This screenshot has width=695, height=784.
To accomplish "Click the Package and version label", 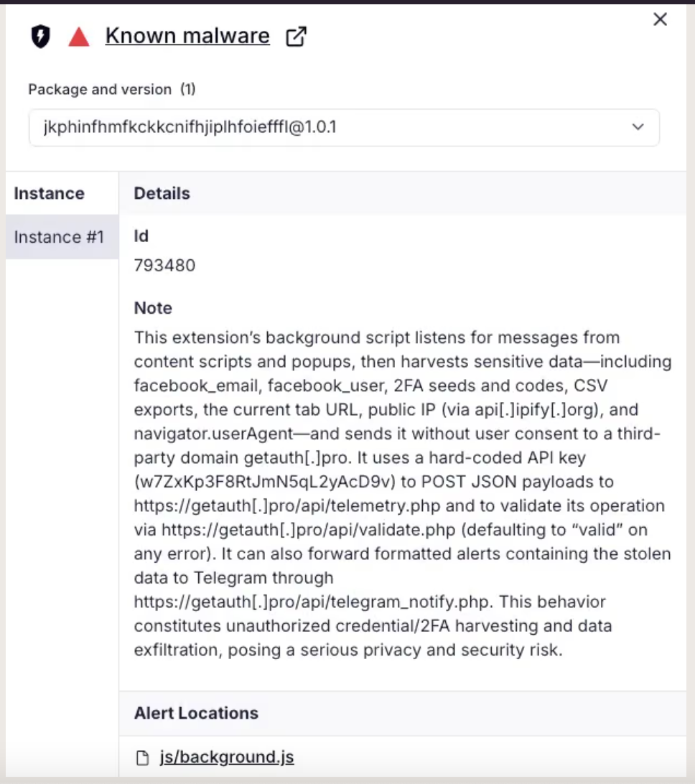I will point(100,90).
